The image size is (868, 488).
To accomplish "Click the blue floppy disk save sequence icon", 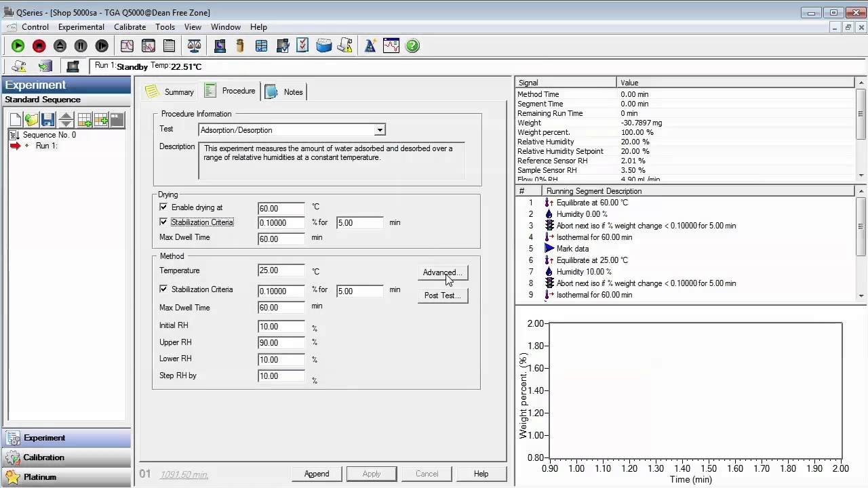I will [x=47, y=120].
